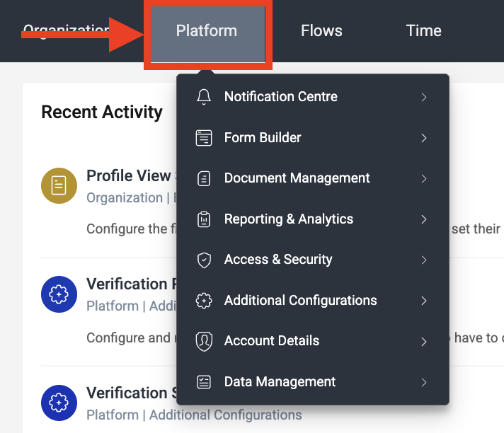The image size is (504, 433).
Task: Click the gold Profile View activity icon
Action: point(59,186)
